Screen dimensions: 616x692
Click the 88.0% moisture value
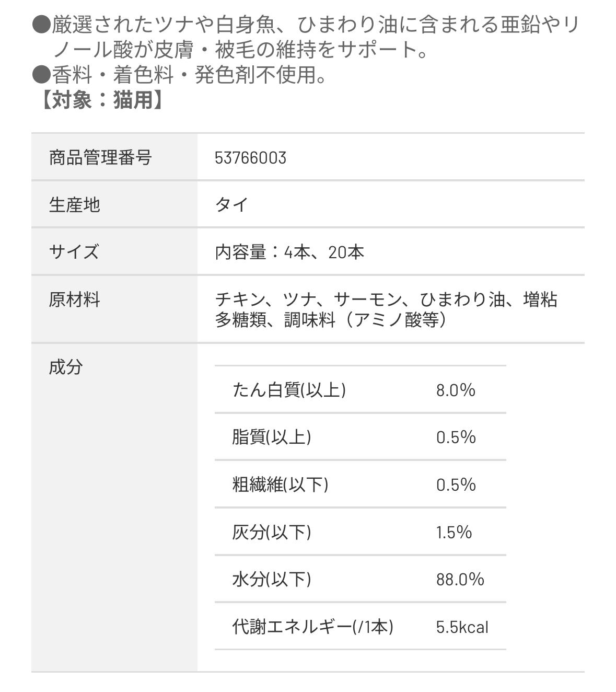pyautogui.click(x=460, y=579)
